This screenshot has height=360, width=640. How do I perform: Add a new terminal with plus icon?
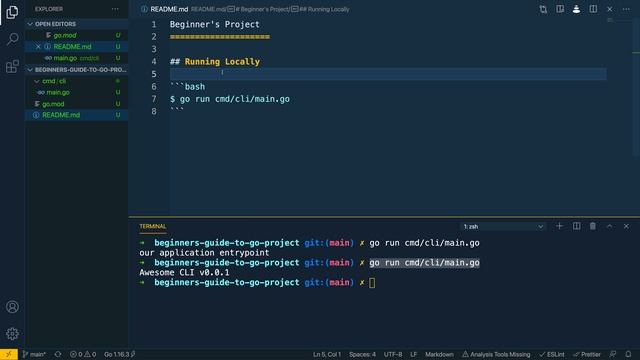(x=559, y=226)
